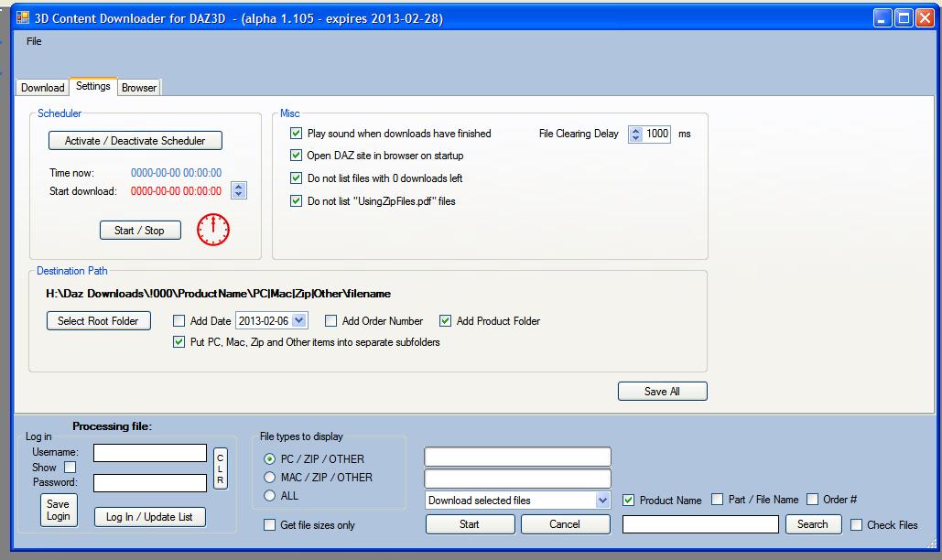Toggle the Add Product Folder checkbox
Screen dimensions: 942x560
click(x=445, y=321)
